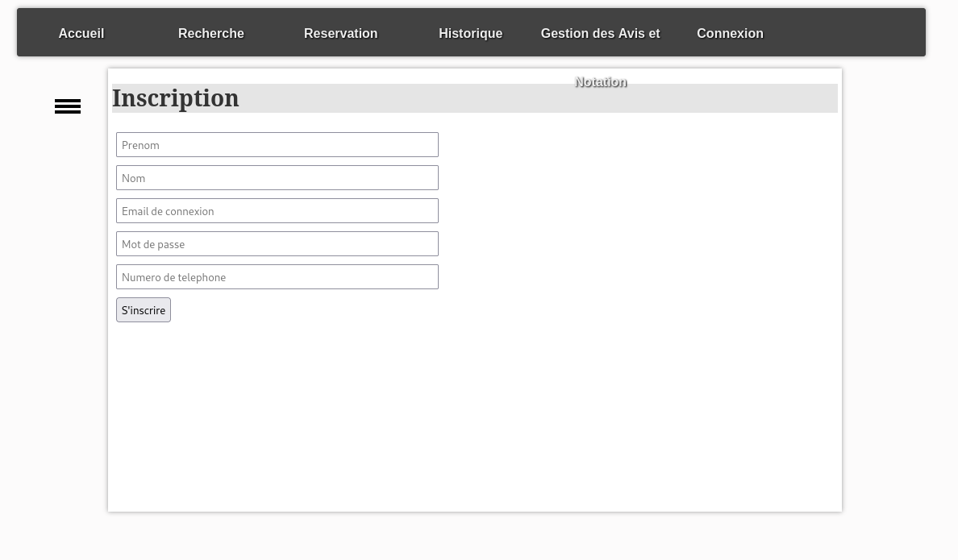
Task: Open the Recherche menu item
Action: [210, 34]
